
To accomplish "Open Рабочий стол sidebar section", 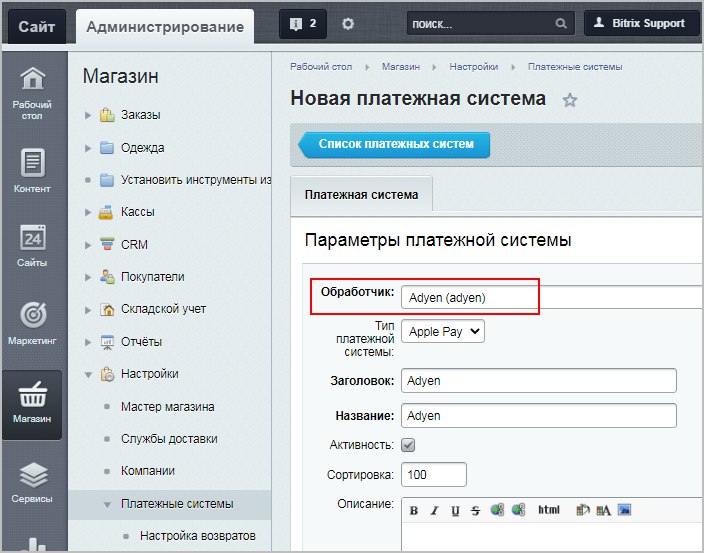I will [32, 93].
